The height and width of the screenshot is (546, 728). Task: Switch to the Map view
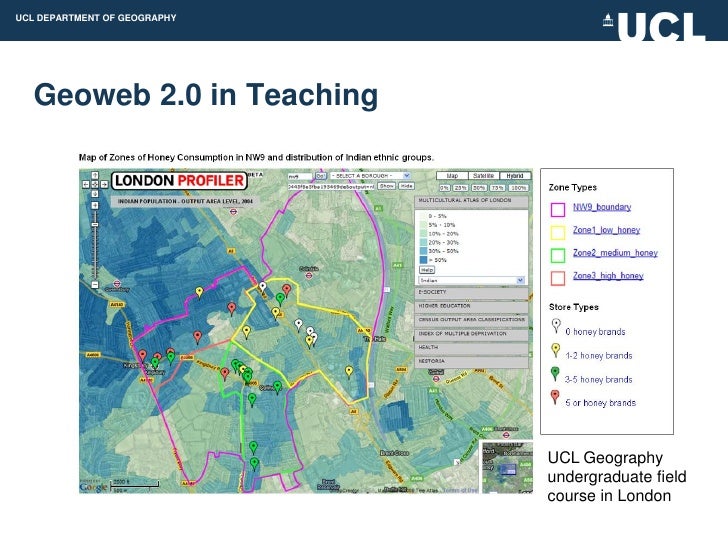(x=452, y=176)
